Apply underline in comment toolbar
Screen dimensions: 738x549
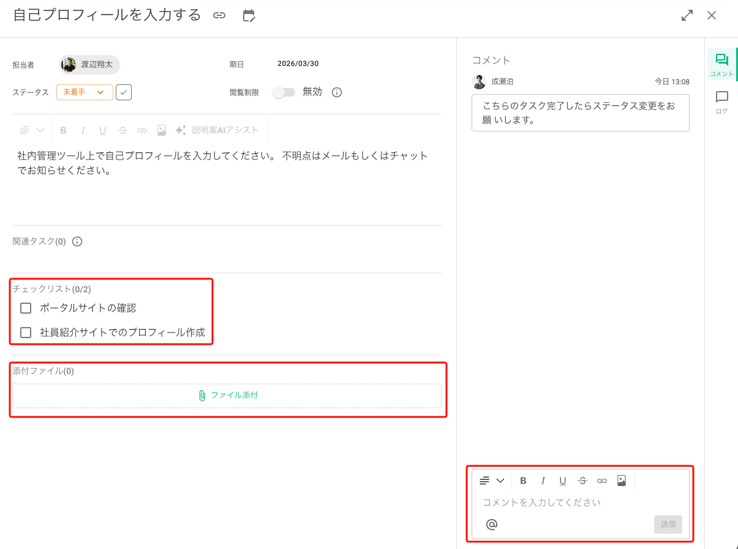pyautogui.click(x=562, y=481)
